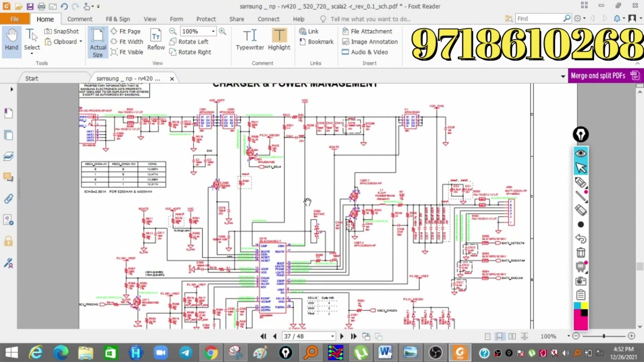Viewport: 644px width, 362px height.
Task: Click the zoom in magnifier icon
Action: 222,31
